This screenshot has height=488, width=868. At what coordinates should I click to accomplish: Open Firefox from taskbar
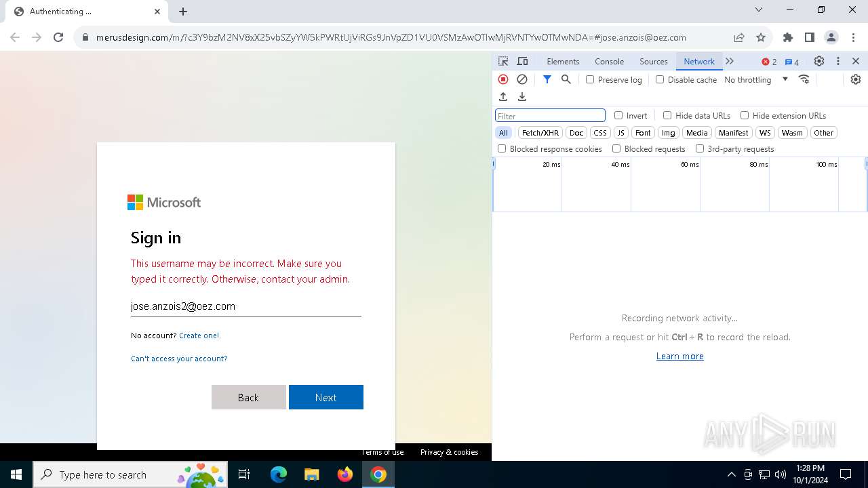pyautogui.click(x=345, y=474)
